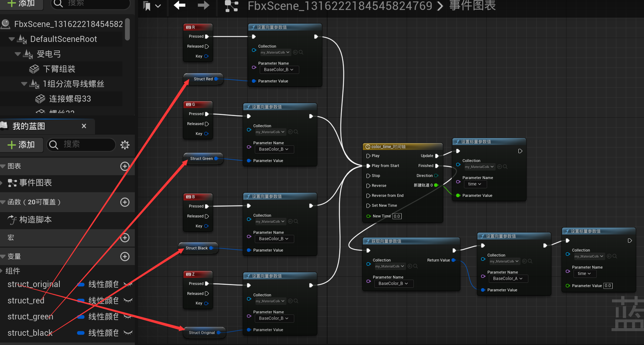
Task: Browse to Collection asset on timeline-side node
Action: tap(505, 167)
